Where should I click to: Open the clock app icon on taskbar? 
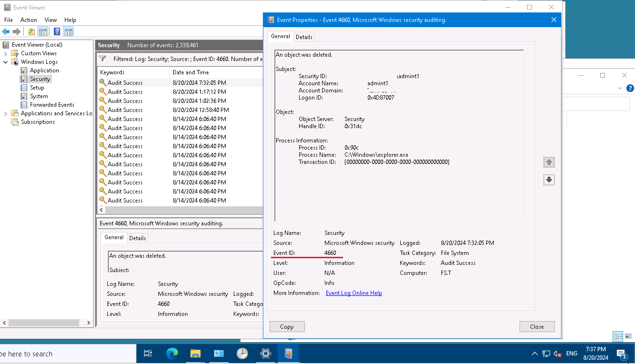click(242, 354)
